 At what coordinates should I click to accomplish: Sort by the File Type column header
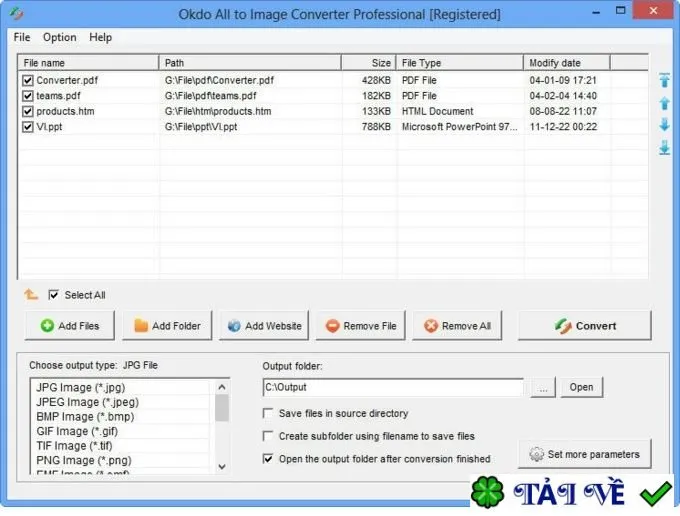coord(460,63)
